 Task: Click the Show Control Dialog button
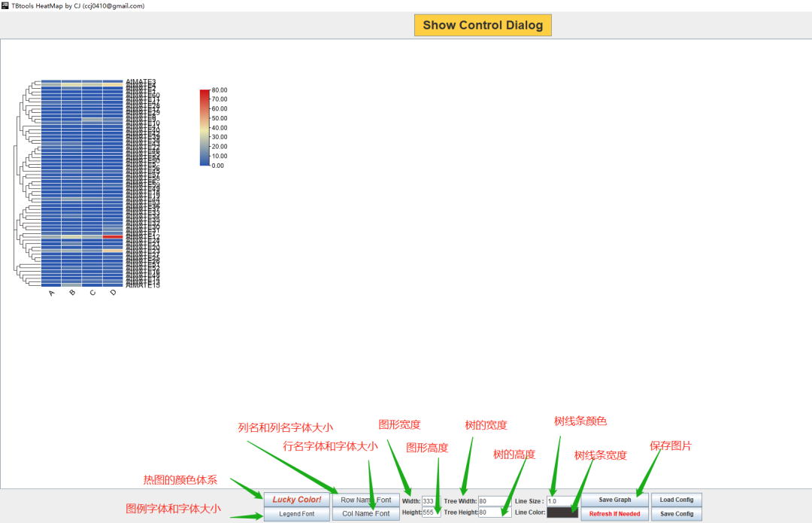pos(483,26)
